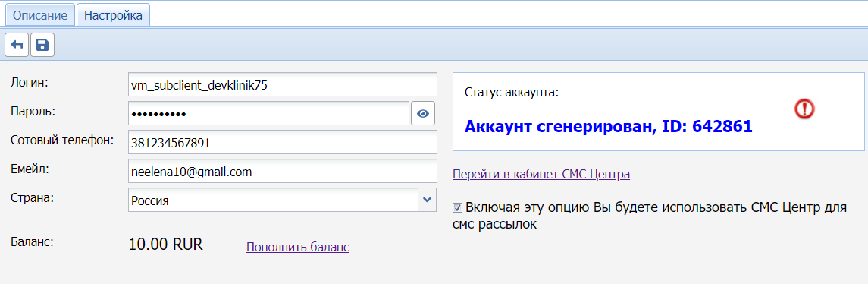Click the Баланс label
Image resolution: width=868 pixels, height=284 pixels.
[x=32, y=241]
